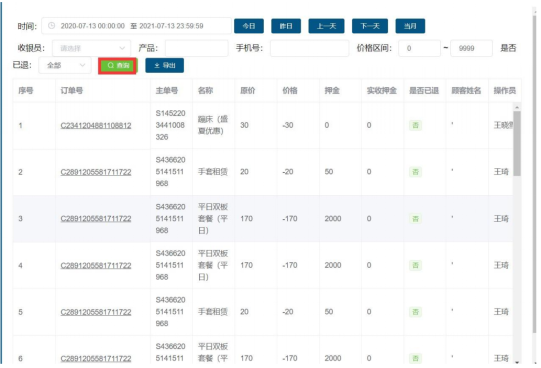Click the 实收押金 column header
Viewport: 541px width, 368px height.
pos(382,91)
